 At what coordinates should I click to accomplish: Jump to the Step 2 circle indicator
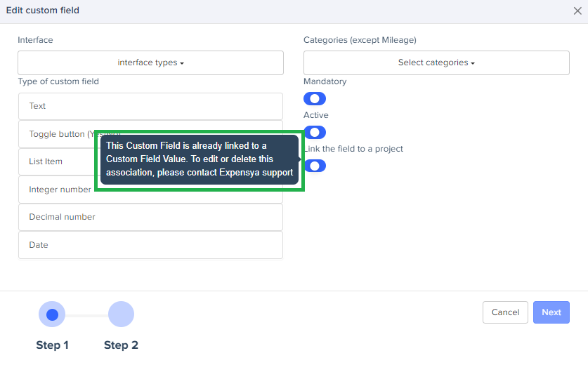[x=121, y=314]
